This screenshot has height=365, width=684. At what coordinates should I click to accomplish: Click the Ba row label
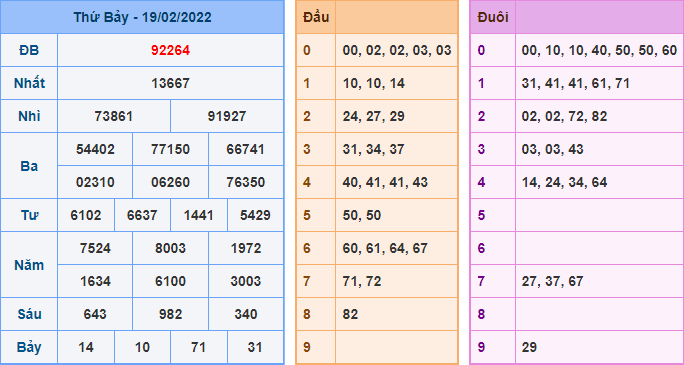tap(29, 166)
